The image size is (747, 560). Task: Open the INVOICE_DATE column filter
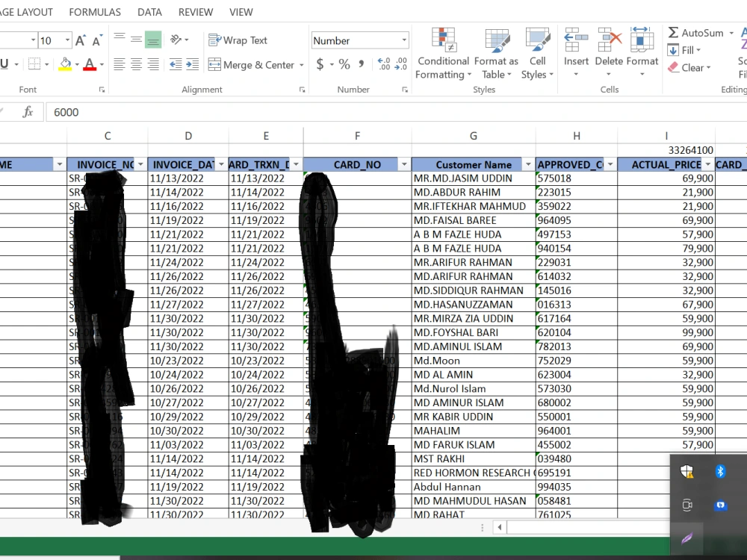tap(221, 165)
